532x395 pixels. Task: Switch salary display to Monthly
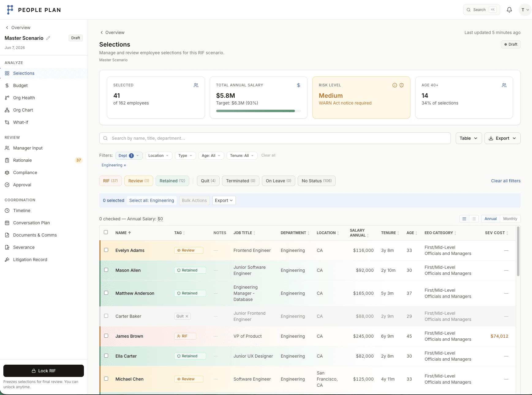[510, 219]
